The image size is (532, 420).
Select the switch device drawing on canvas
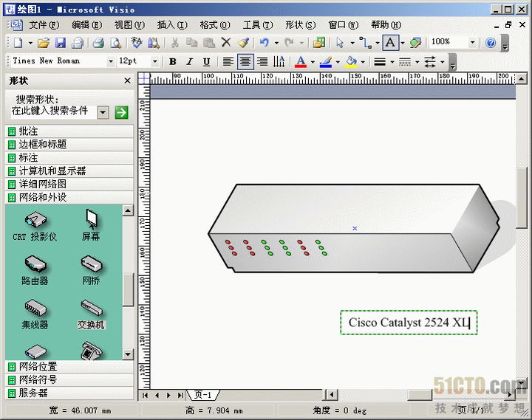click(x=353, y=229)
